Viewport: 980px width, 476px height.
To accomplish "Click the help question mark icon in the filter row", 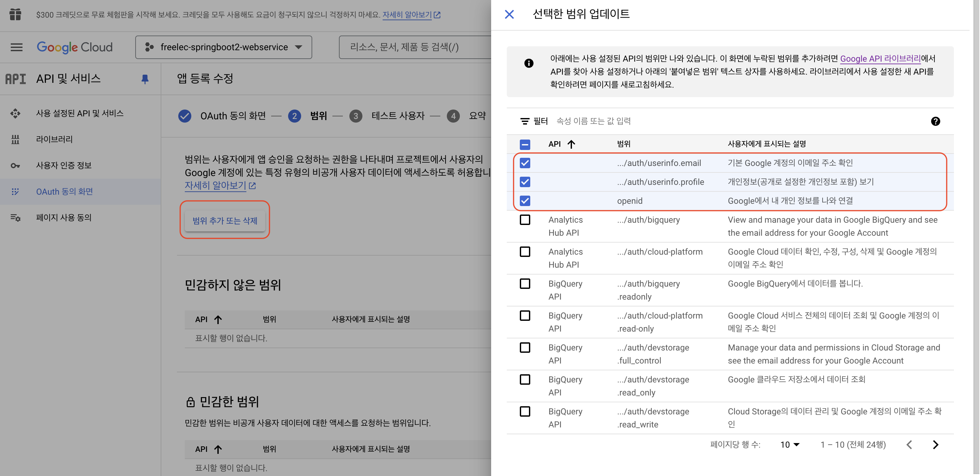I will pos(935,121).
